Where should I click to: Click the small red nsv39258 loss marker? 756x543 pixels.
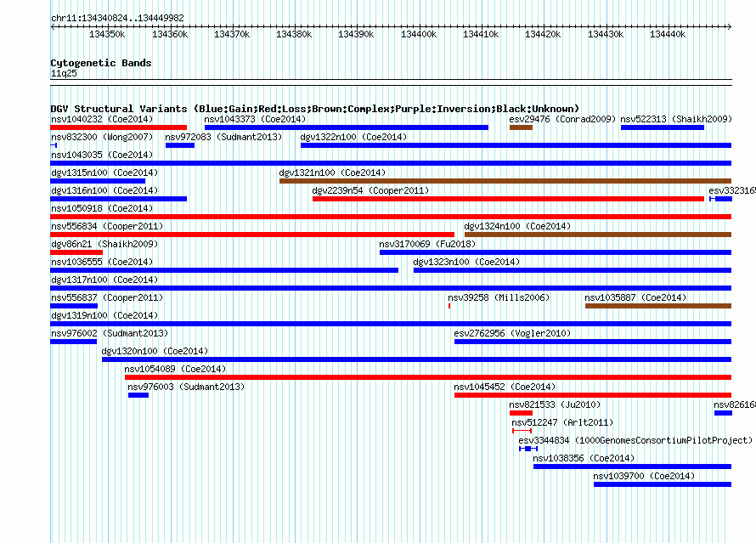(x=449, y=306)
